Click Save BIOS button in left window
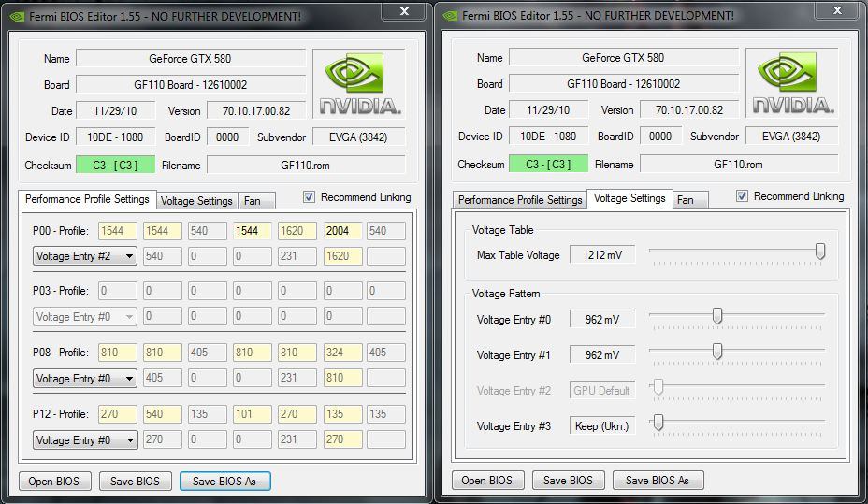The height and width of the screenshot is (504, 868). click(x=135, y=482)
